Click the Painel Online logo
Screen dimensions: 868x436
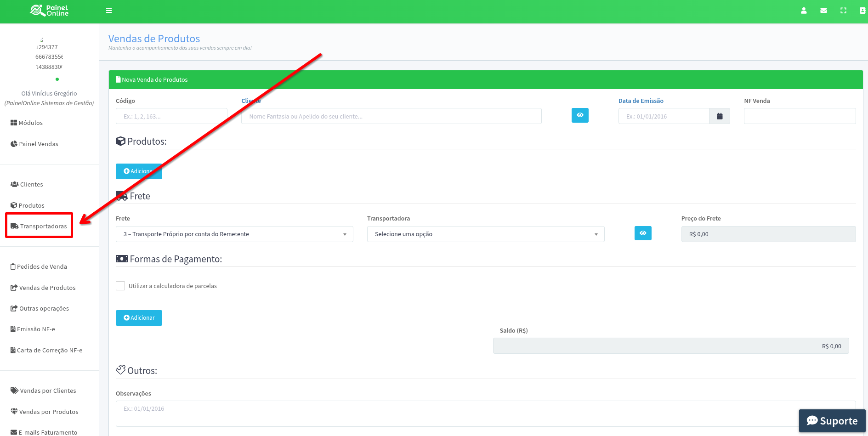49,11
